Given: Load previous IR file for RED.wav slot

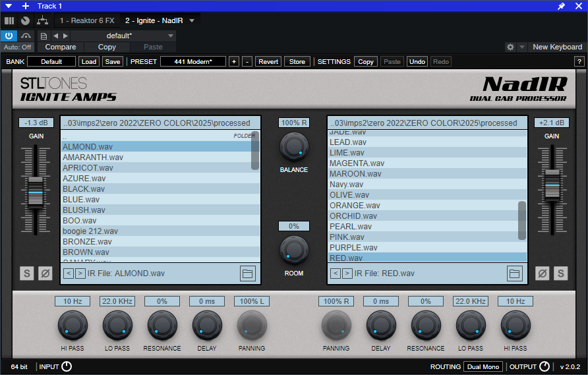Looking at the screenshot, I should click(x=336, y=274).
